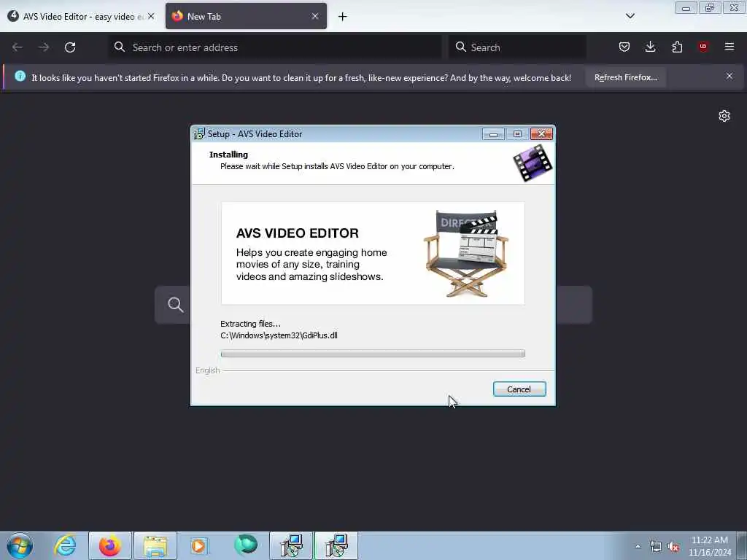Screen dimensions: 747x560
Task: Close the AVS Video Editor browser tab
Action: [151, 16]
